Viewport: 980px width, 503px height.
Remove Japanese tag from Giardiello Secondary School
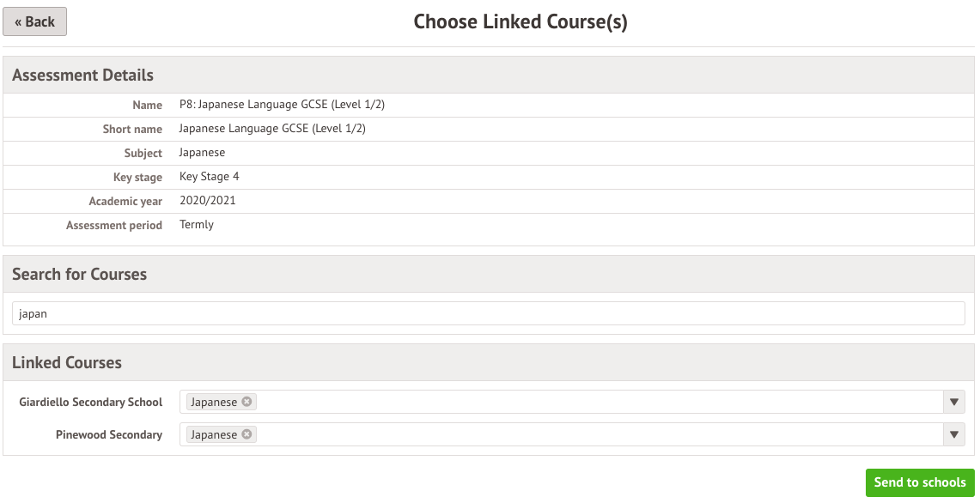tap(247, 402)
